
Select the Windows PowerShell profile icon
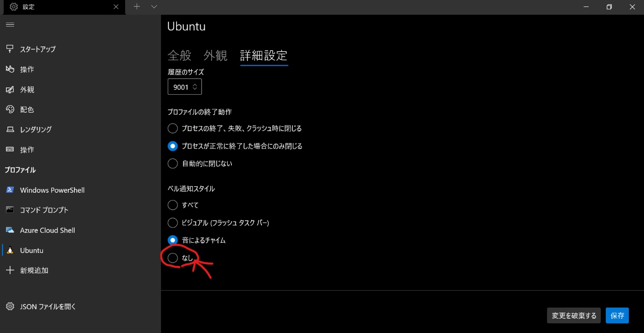click(x=10, y=190)
